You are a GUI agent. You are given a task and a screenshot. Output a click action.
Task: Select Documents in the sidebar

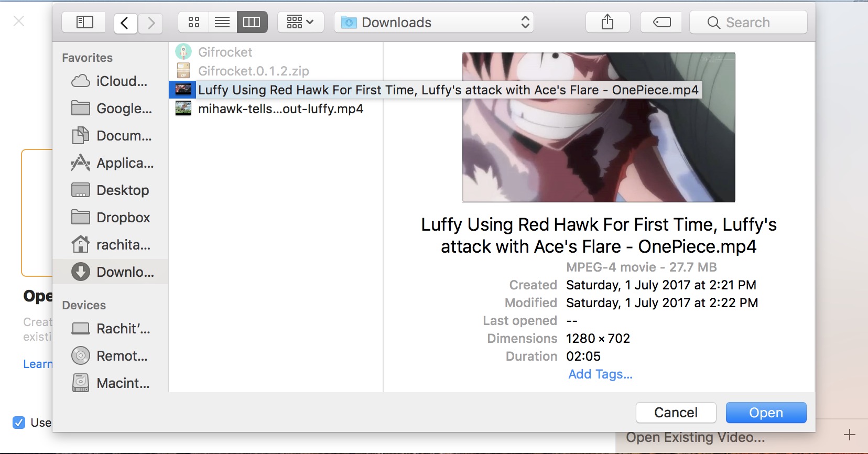click(110, 136)
